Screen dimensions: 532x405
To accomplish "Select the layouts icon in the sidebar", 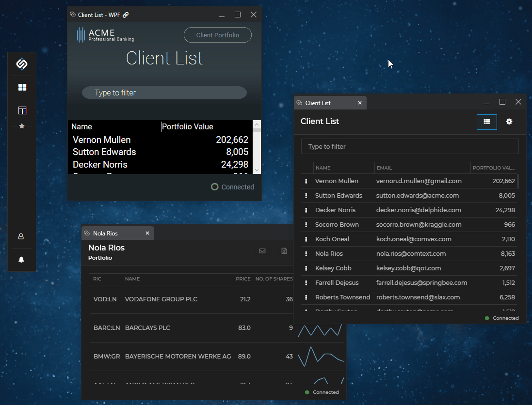I will tap(21, 110).
